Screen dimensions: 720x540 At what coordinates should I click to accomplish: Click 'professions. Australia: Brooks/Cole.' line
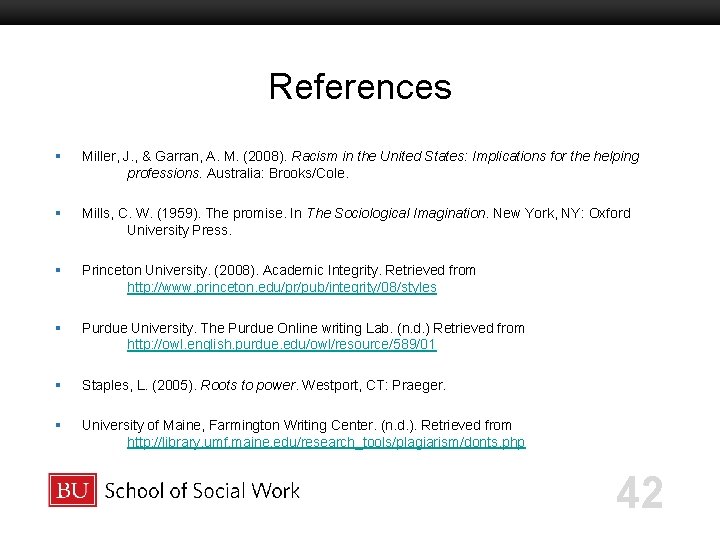(x=238, y=173)
